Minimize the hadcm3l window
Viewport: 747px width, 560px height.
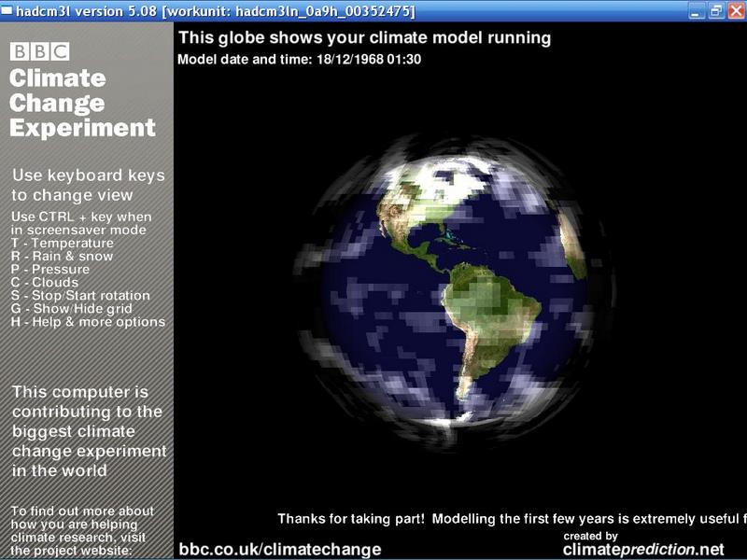coord(696,11)
